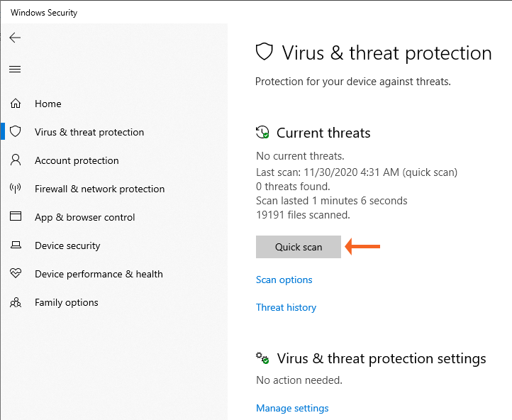Click the protection settings gear icon

263,358
